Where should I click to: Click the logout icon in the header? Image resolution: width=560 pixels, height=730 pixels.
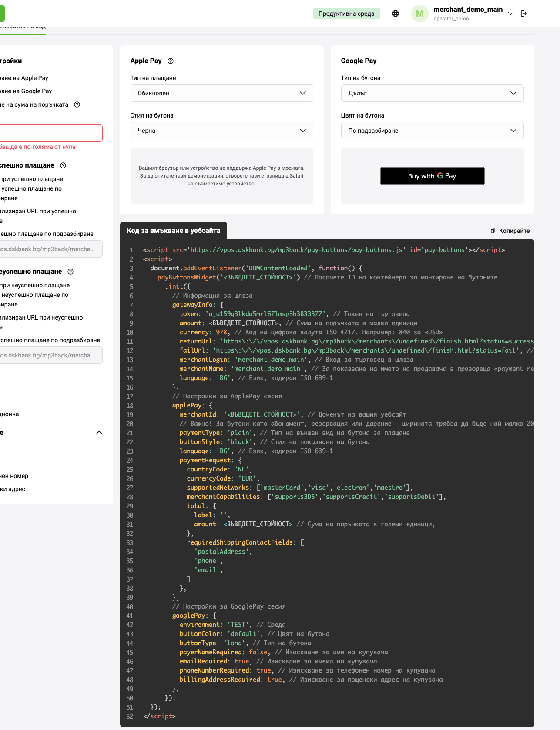(524, 13)
